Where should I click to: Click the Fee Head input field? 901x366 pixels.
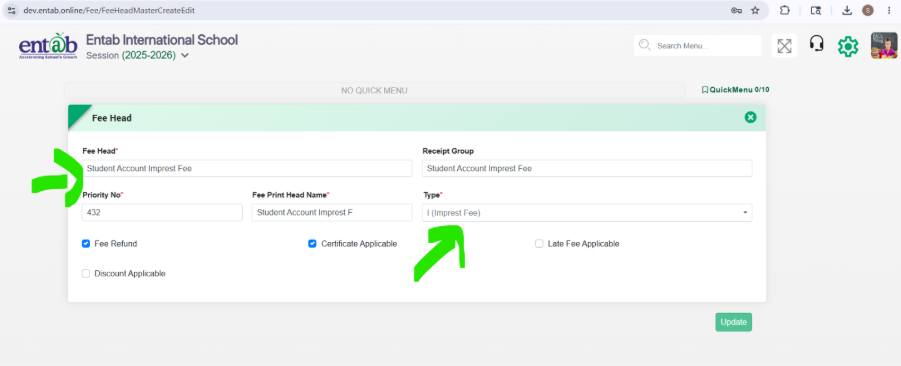[247, 168]
